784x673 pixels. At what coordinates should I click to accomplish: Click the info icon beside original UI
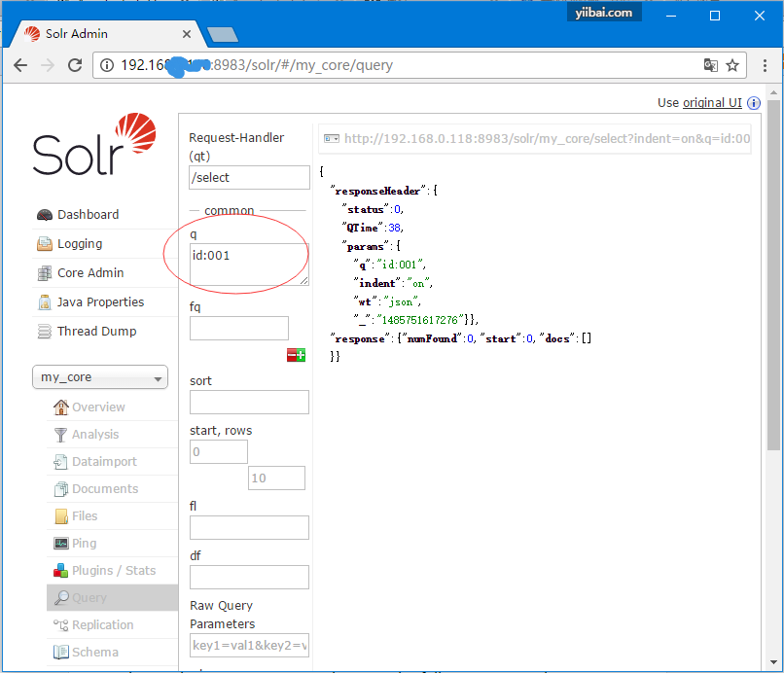click(754, 103)
